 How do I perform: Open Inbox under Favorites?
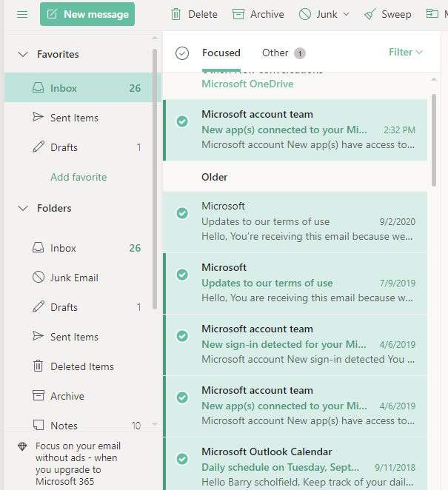(x=82, y=87)
